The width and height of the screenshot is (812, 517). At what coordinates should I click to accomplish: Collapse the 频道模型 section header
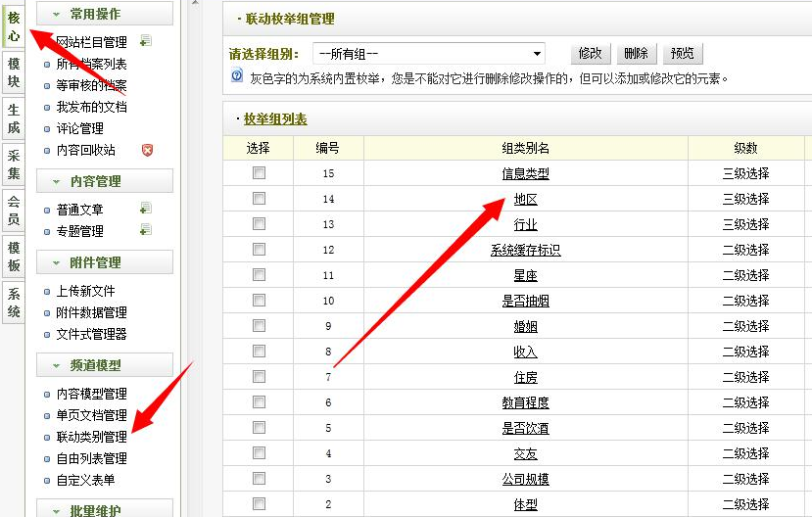point(104,365)
